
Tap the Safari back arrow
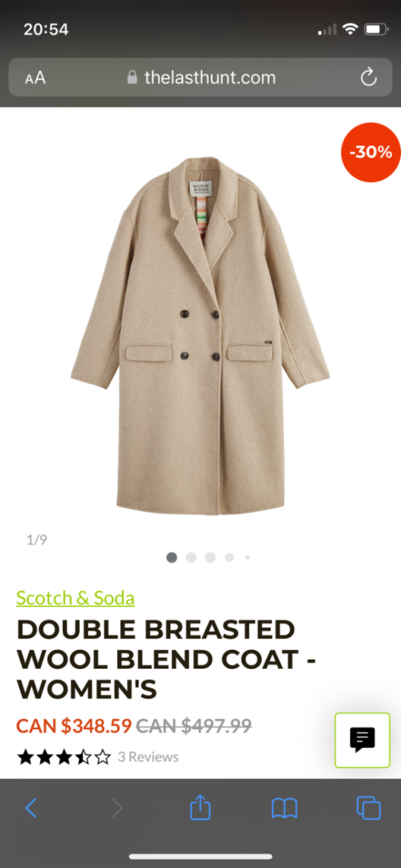pos(31,808)
